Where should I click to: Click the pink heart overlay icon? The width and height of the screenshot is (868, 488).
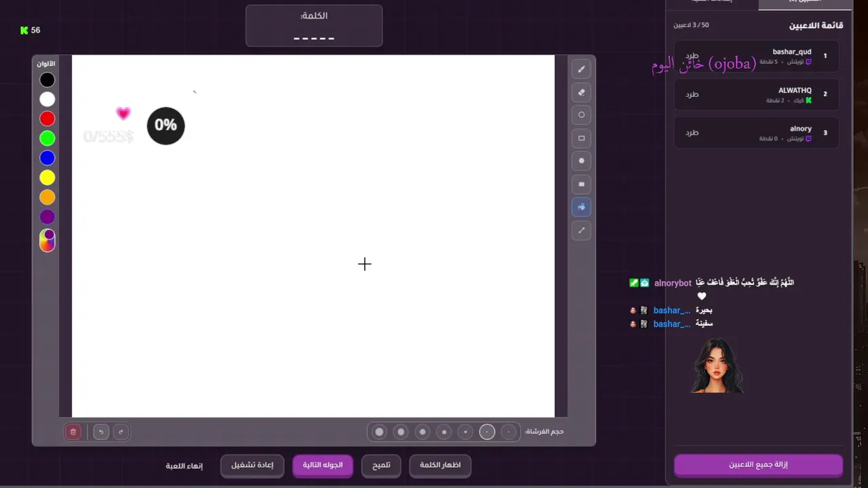123,113
